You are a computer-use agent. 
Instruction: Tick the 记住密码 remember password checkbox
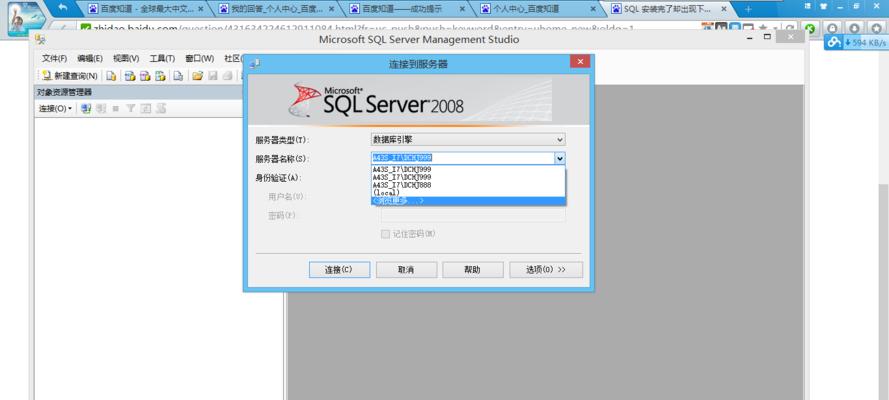[x=385, y=234]
